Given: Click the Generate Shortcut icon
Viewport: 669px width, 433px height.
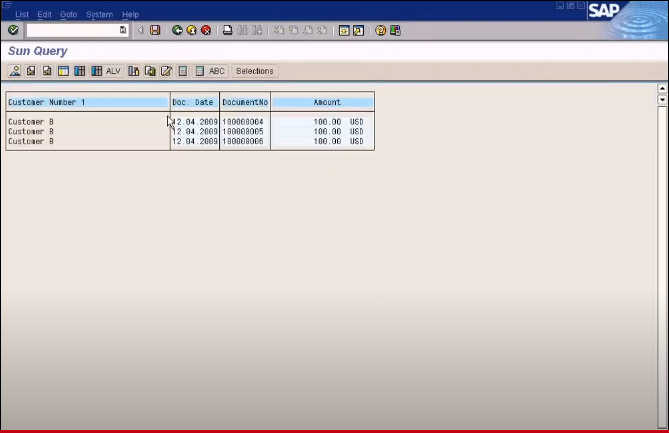Looking at the screenshot, I should click(x=358, y=30).
